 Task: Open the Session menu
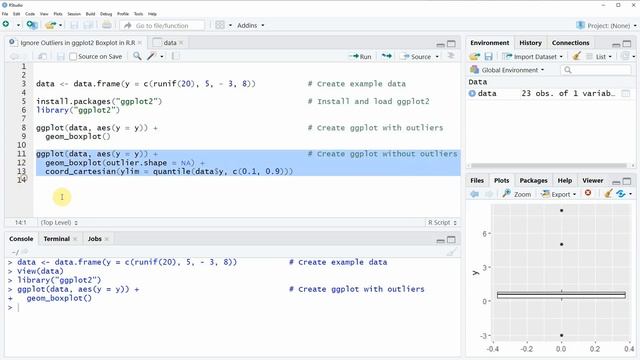(74, 14)
